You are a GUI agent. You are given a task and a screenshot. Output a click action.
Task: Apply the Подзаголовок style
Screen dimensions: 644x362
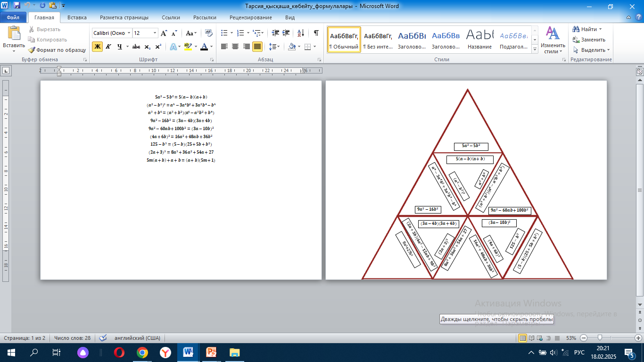pyautogui.click(x=514, y=40)
